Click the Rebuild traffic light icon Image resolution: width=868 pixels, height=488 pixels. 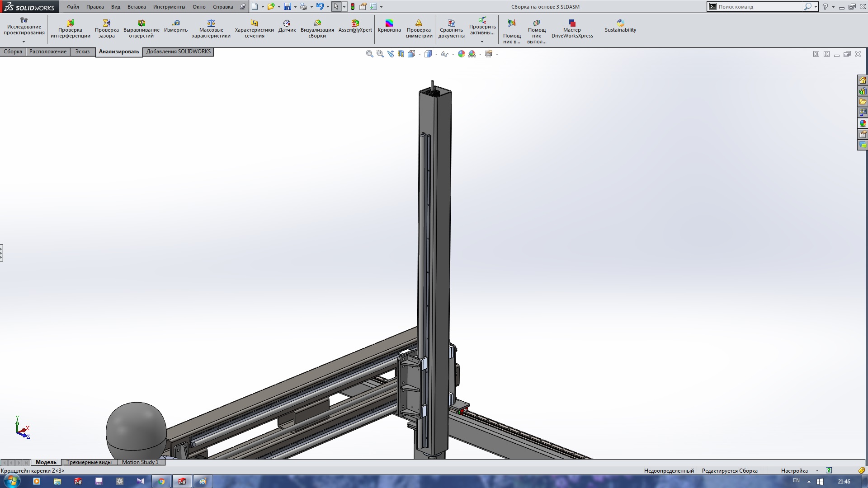point(353,7)
